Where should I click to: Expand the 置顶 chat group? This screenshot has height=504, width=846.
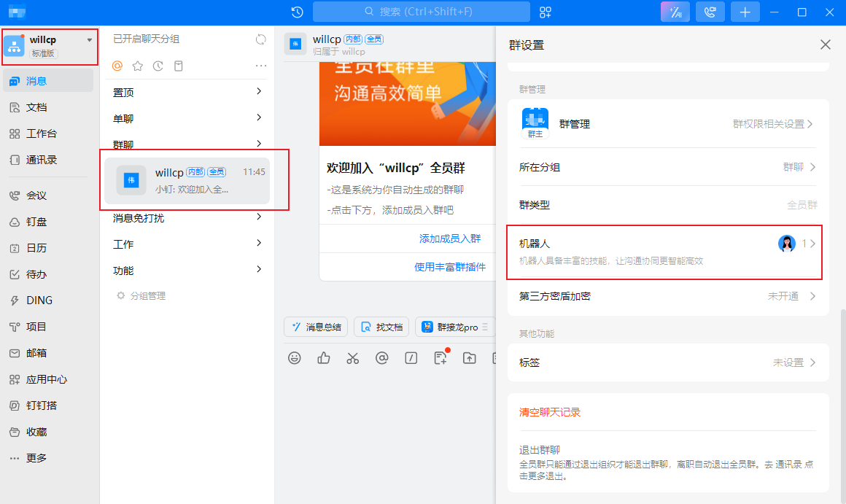(187, 93)
